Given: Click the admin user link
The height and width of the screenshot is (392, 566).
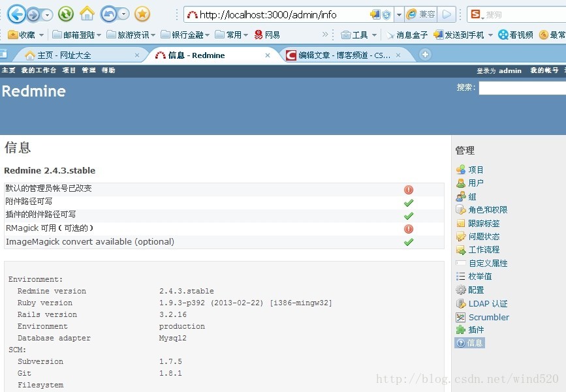Looking at the screenshot, I should 510,70.
